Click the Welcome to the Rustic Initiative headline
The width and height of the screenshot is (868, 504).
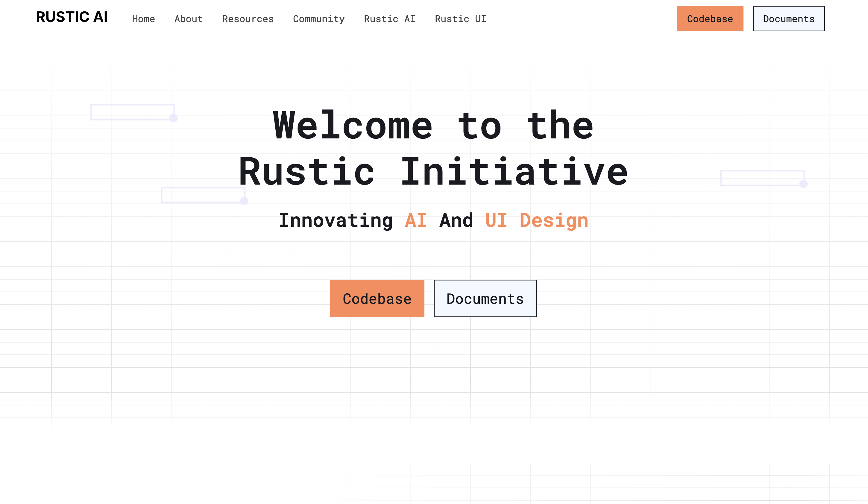(x=434, y=148)
